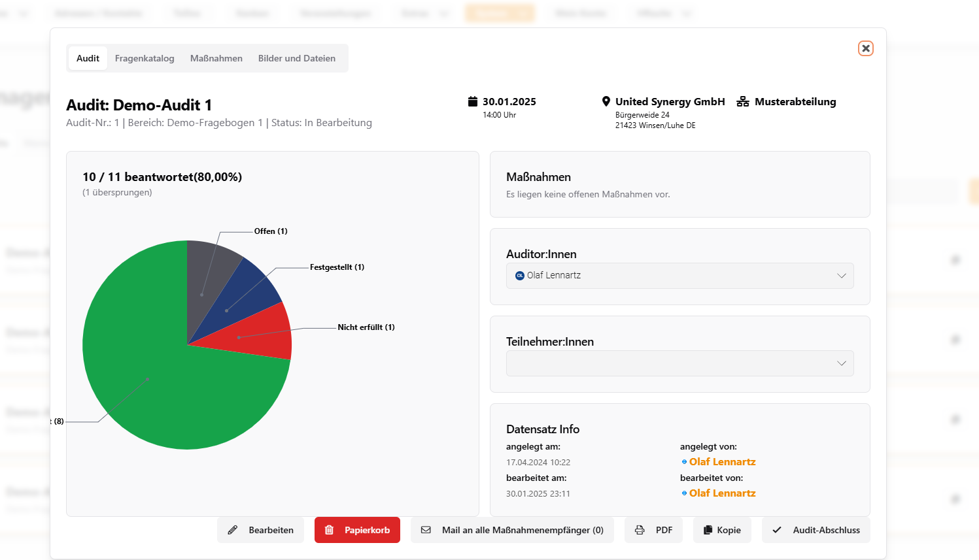Click the chevron in the Olaf Lennartz field

click(x=842, y=276)
